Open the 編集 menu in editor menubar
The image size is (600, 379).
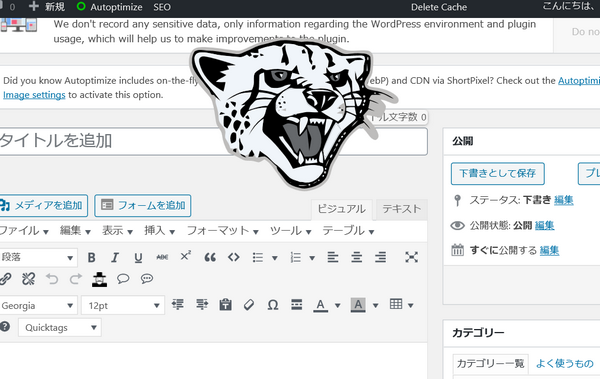click(x=75, y=231)
